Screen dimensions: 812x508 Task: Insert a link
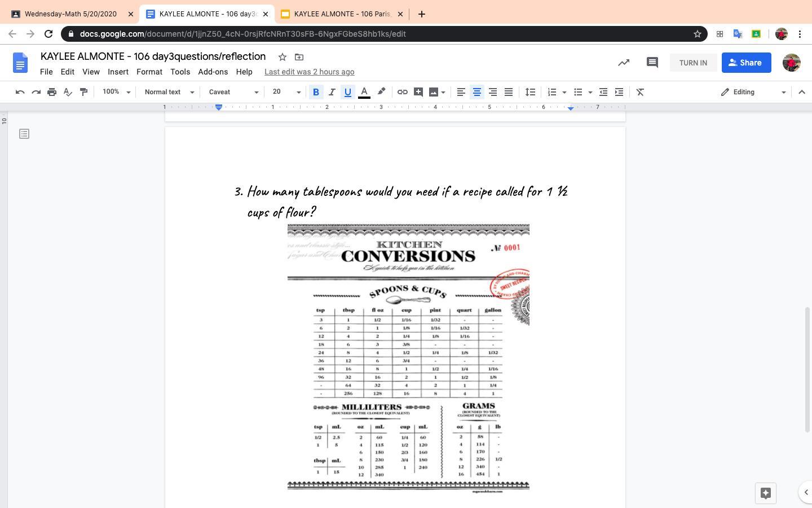403,92
